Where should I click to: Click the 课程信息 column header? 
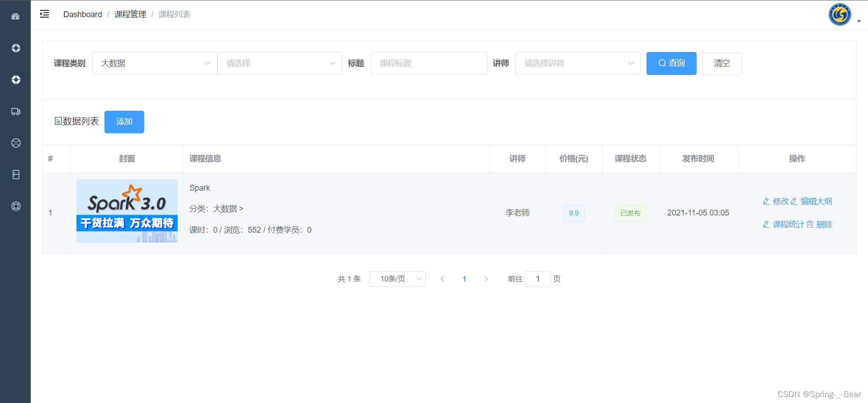click(x=205, y=159)
